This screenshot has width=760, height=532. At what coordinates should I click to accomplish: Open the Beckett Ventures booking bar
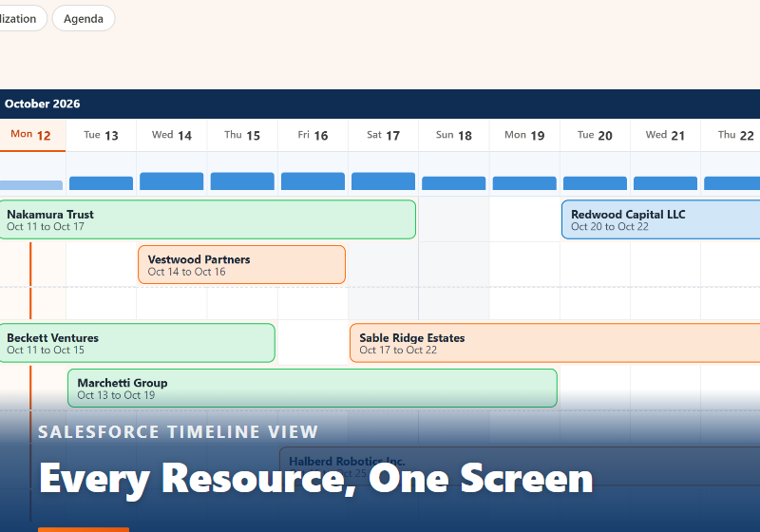tap(137, 343)
